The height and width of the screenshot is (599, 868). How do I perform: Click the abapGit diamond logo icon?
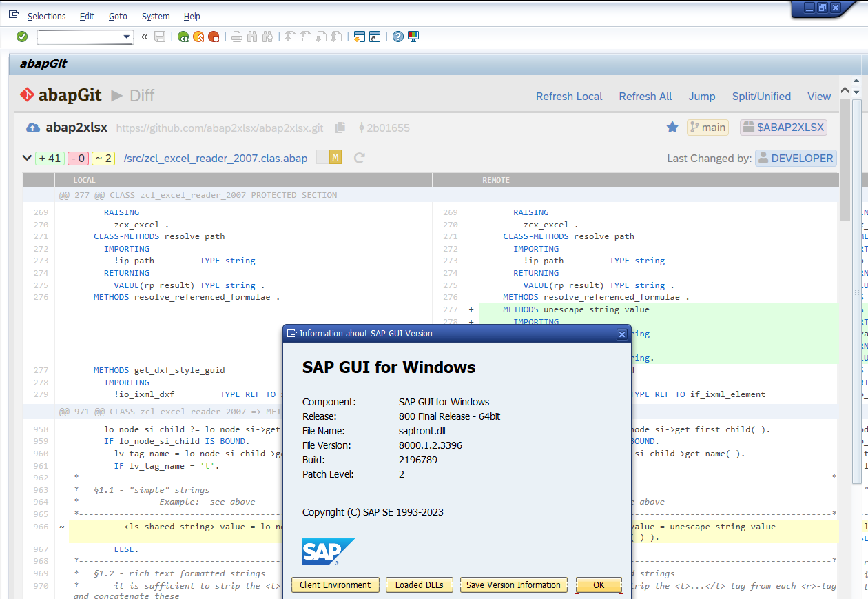tap(27, 96)
